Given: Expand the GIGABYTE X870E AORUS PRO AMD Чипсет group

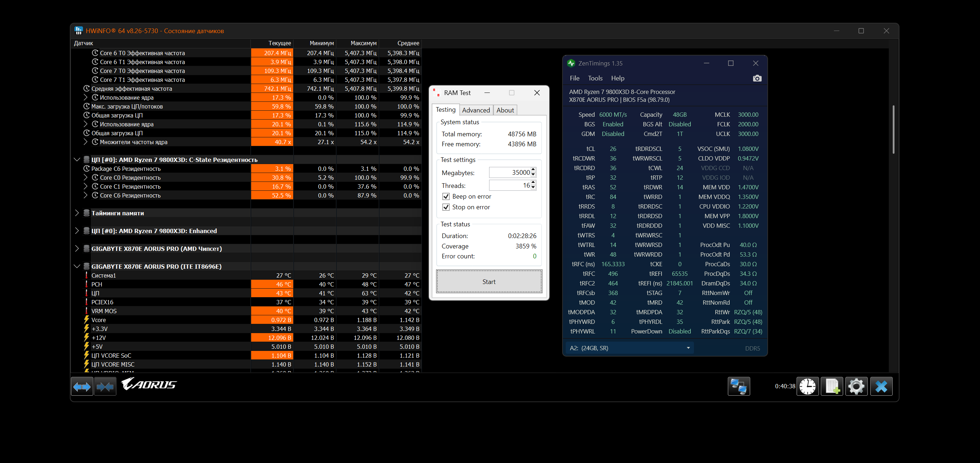Looking at the screenshot, I should [x=77, y=249].
